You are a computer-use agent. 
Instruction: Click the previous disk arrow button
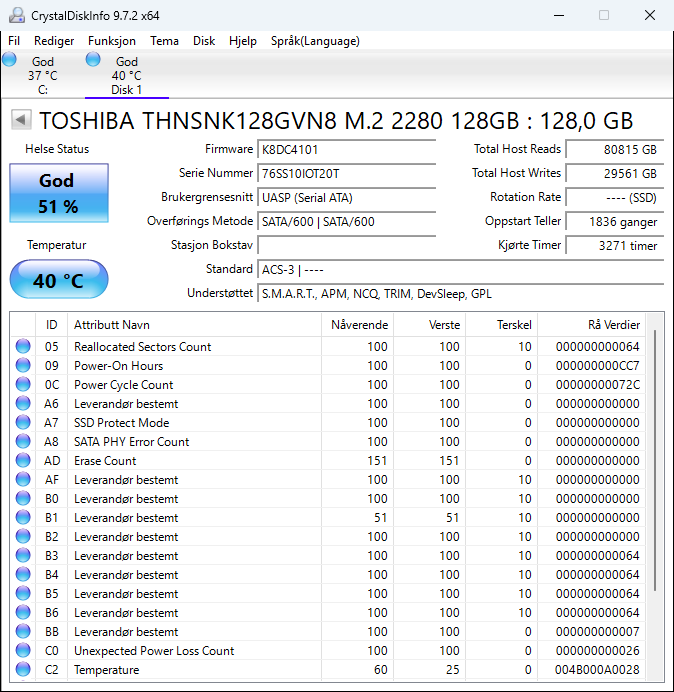(21, 120)
